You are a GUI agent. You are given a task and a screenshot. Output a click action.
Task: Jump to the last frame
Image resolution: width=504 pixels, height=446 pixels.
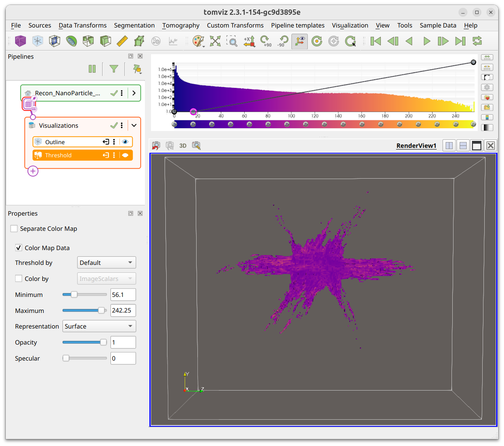coord(460,41)
